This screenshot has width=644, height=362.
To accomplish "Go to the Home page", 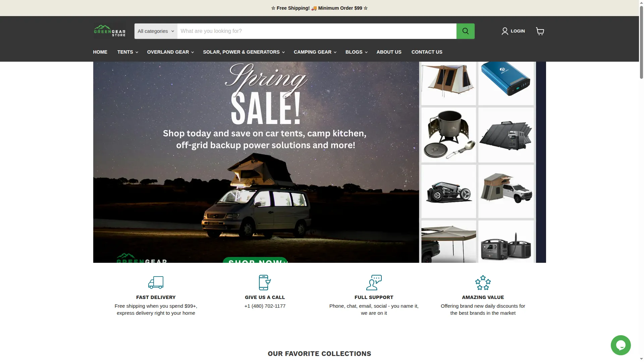I will [100, 52].
